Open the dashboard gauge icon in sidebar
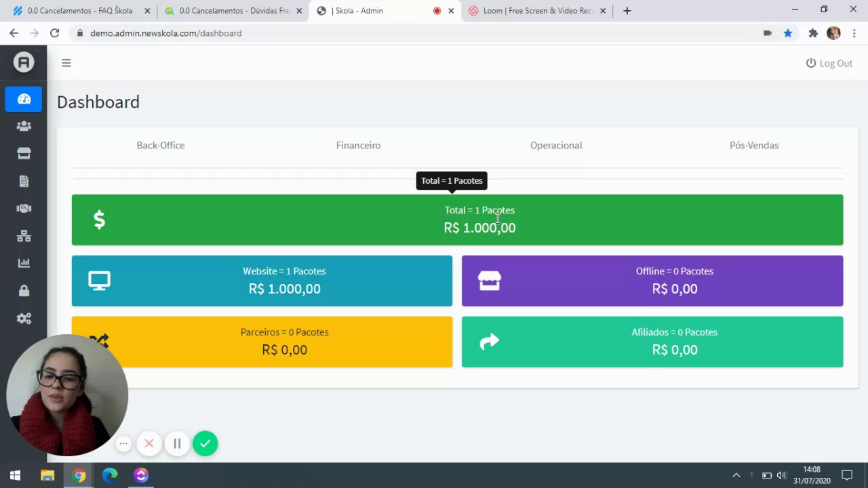Image resolution: width=868 pixels, height=488 pixels. coord(24,99)
